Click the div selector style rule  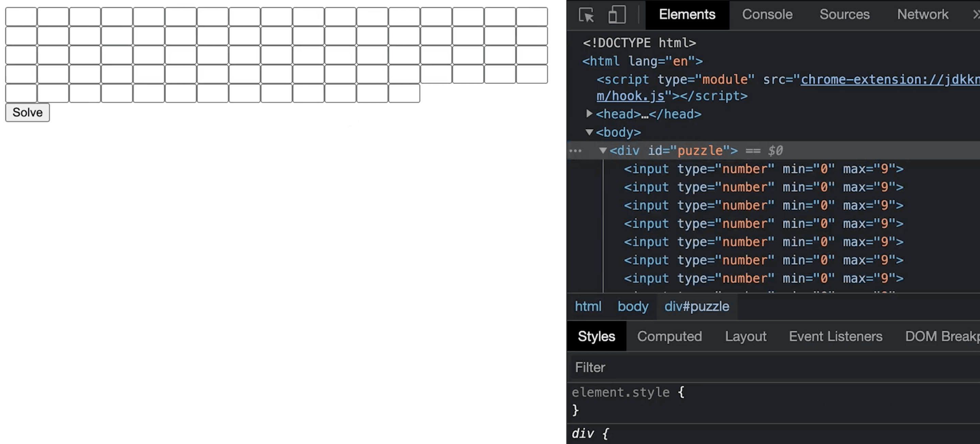pyautogui.click(x=590, y=433)
